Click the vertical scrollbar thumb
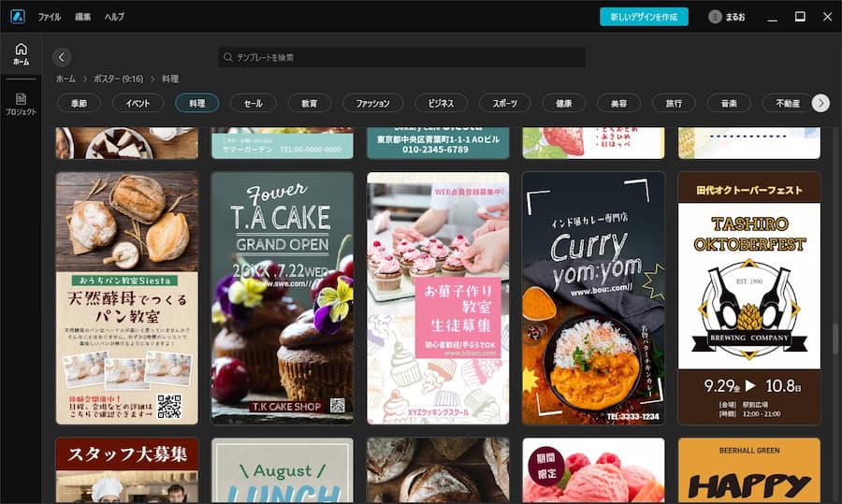Image resolution: width=842 pixels, height=504 pixels. click(835, 338)
